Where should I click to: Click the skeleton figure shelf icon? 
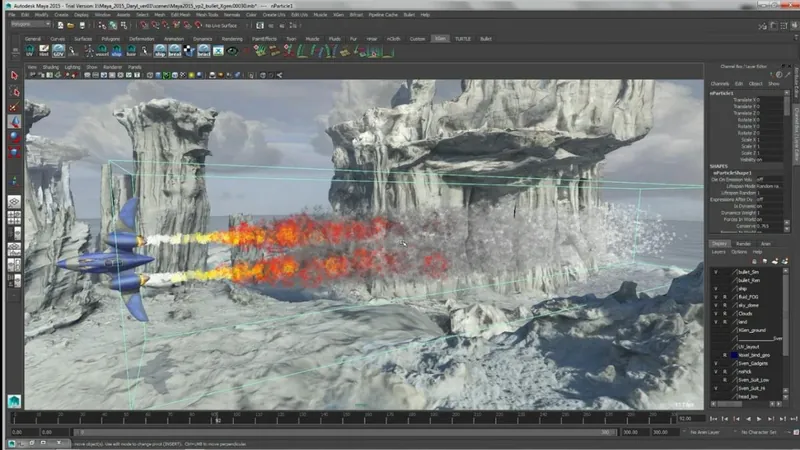click(88, 51)
